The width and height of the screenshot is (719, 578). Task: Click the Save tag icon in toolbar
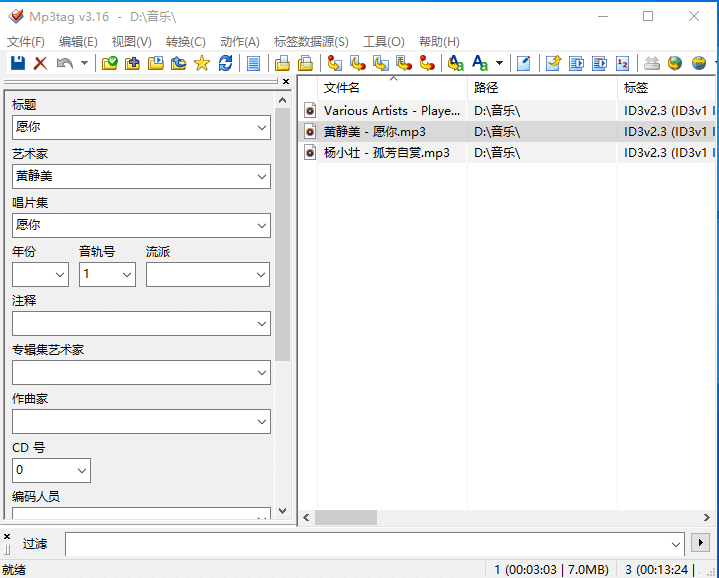(x=17, y=63)
